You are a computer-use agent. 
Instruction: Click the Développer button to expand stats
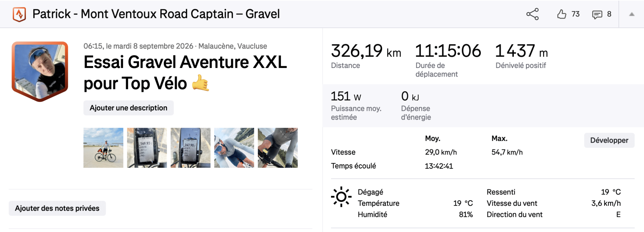pyautogui.click(x=609, y=140)
